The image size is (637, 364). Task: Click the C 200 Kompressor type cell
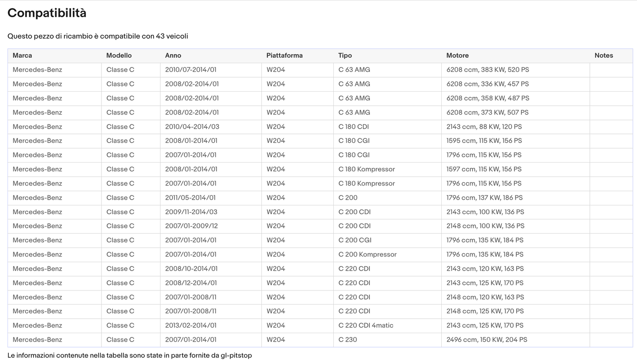click(x=387, y=254)
